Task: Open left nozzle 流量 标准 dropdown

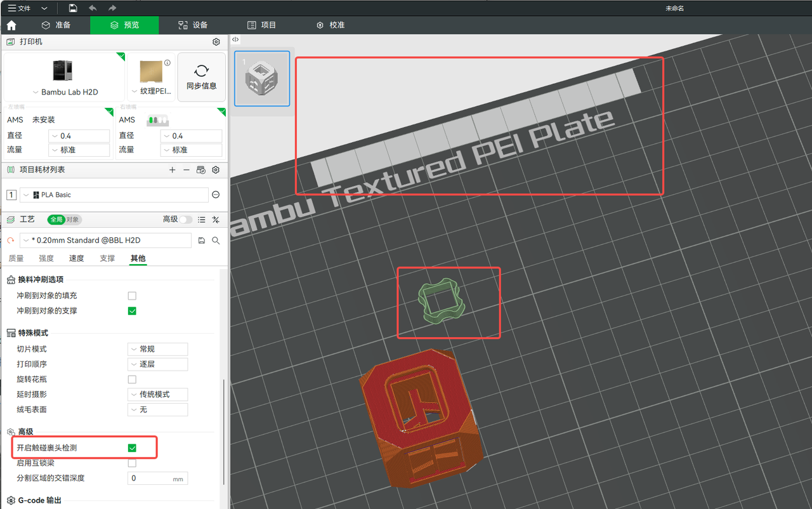Action: pyautogui.click(x=79, y=150)
